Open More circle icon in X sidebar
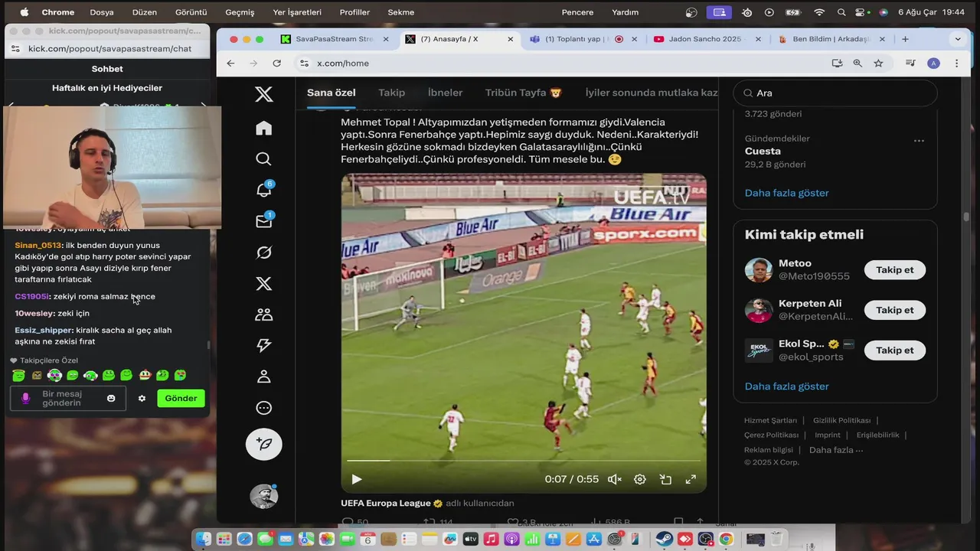 tap(263, 408)
